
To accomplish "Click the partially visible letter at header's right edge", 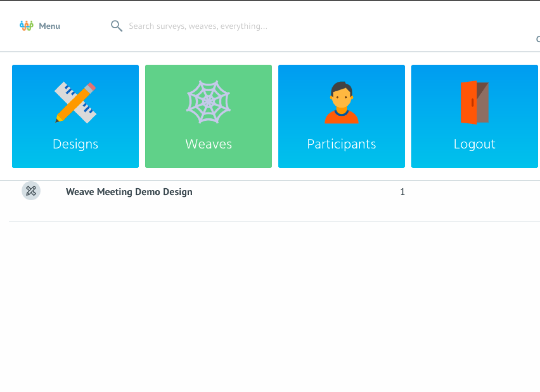I will 538,39.
